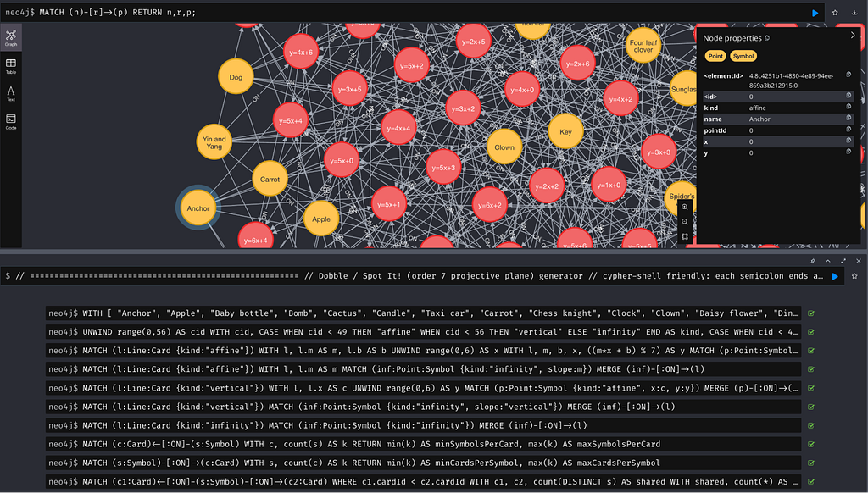868x493 pixels.
Task: Copy the elementId property value
Action: pos(849,76)
